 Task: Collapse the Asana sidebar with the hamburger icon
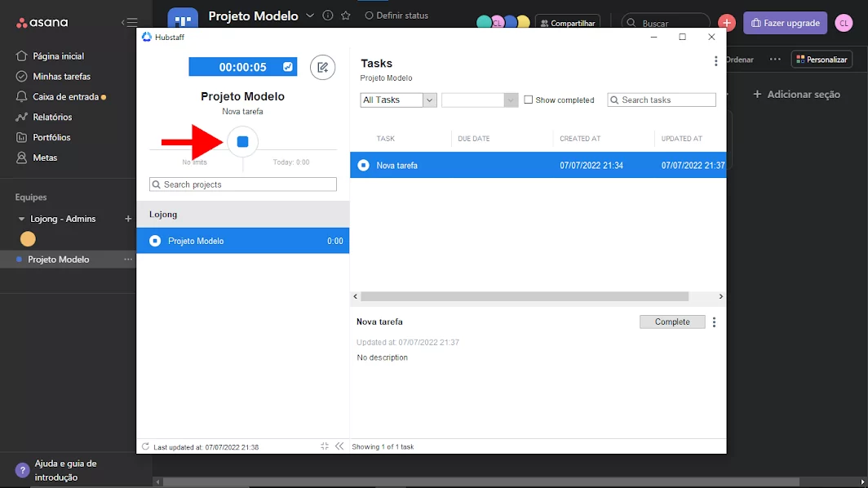pos(130,23)
